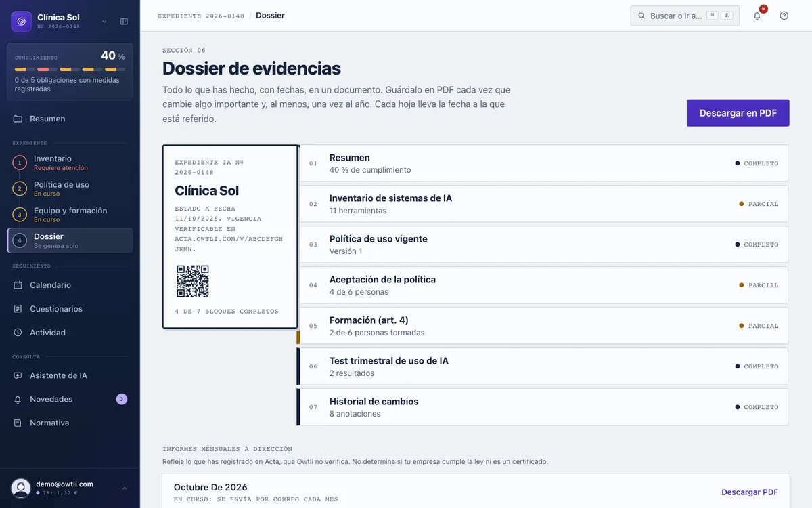Click PARCIAL status on Inventario de sistemas row

coord(759,204)
